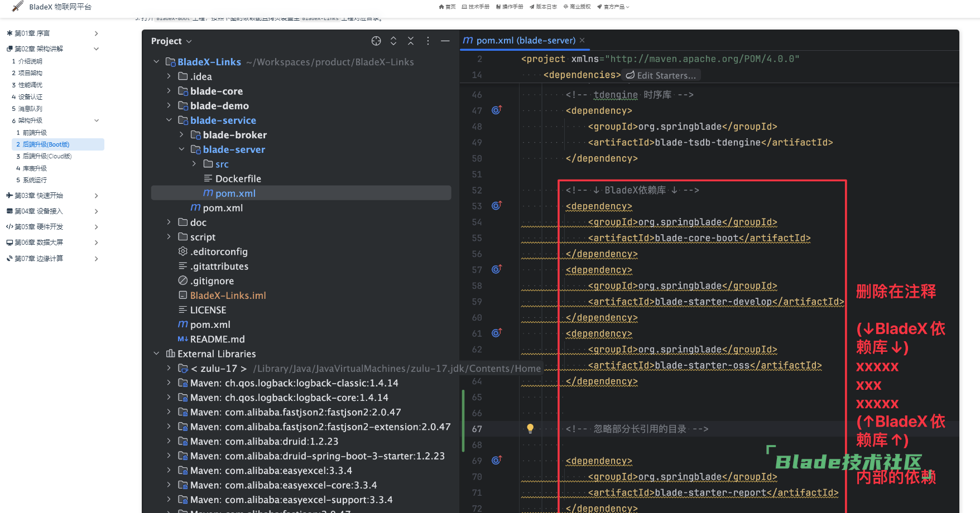980x513 pixels.
Task: Close the pom.xml (blade-server) editor tab
Action: [x=582, y=40]
